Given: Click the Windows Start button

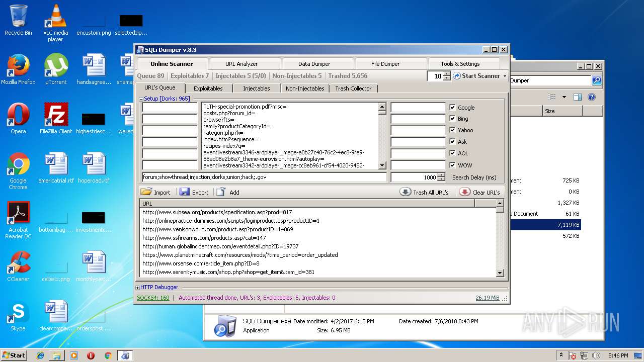Looking at the screenshot, I should click(14, 355).
